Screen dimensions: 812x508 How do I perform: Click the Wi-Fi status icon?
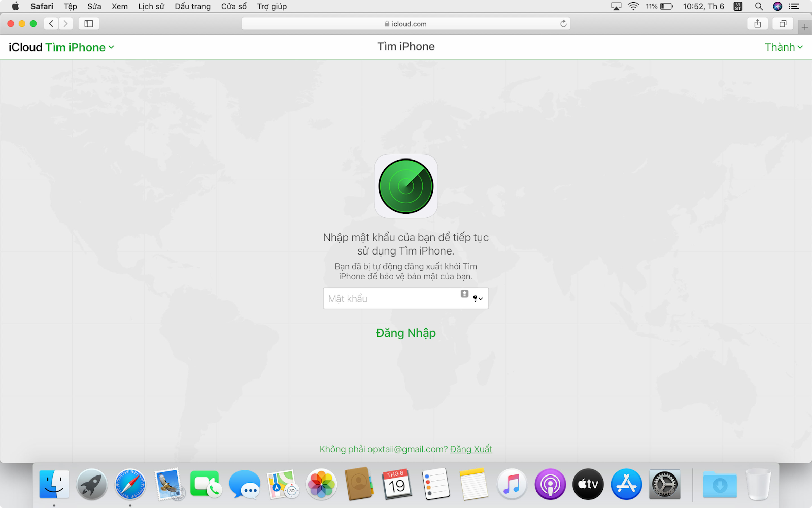tap(633, 6)
